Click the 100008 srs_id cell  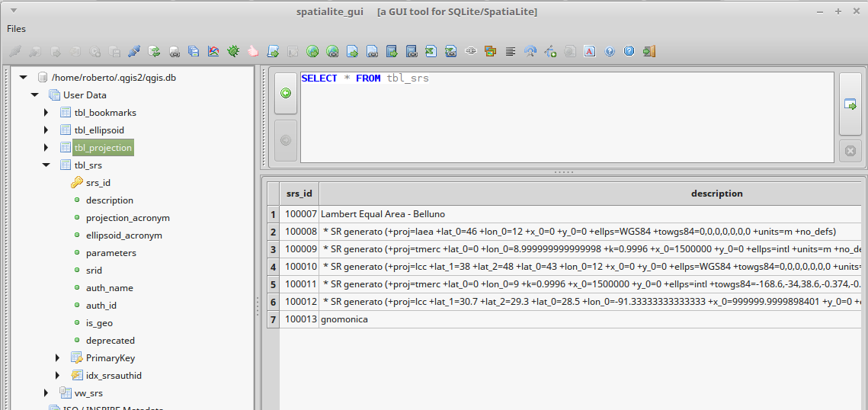[x=299, y=232]
